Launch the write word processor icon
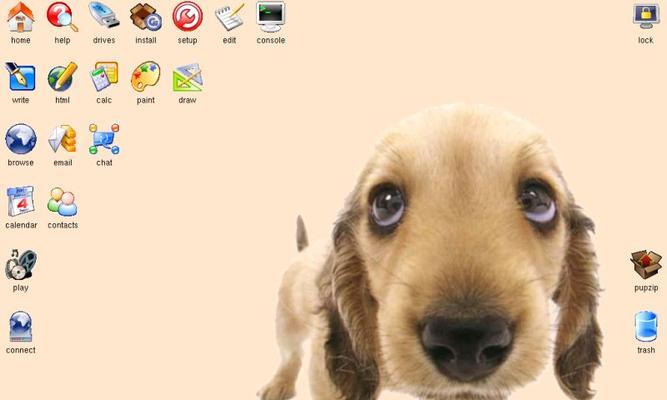This screenshot has width=667, height=400. coord(20,77)
